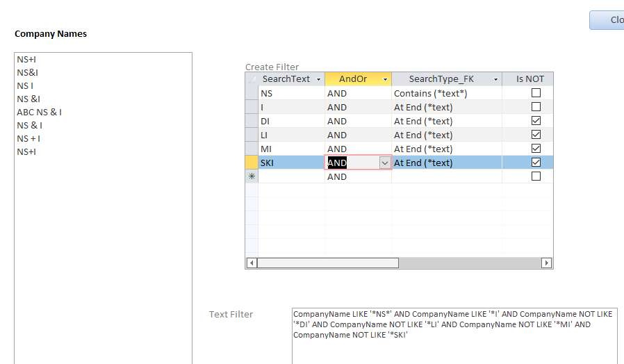
Task: Click AND cell in new record row
Action: point(358,176)
